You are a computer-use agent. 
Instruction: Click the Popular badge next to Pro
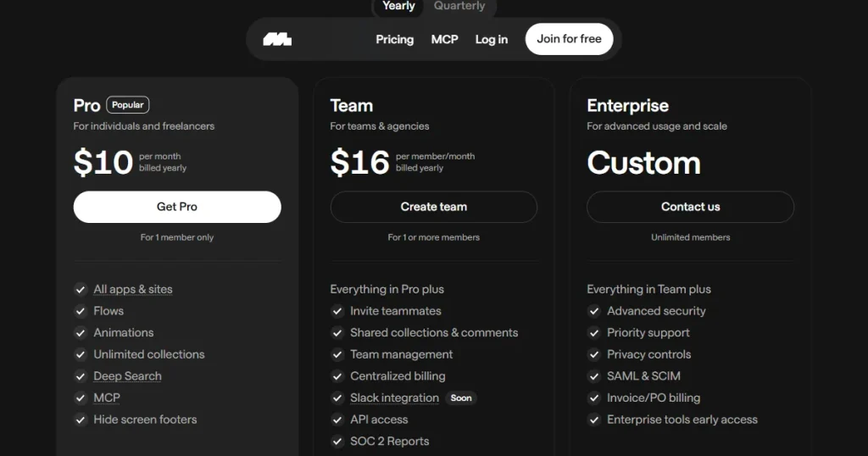click(128, 104)
